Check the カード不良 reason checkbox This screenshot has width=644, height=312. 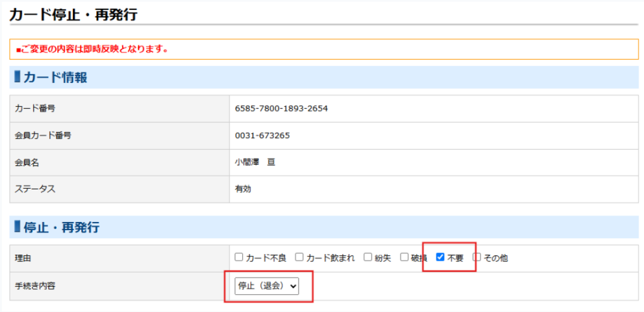tap(239, 257)
